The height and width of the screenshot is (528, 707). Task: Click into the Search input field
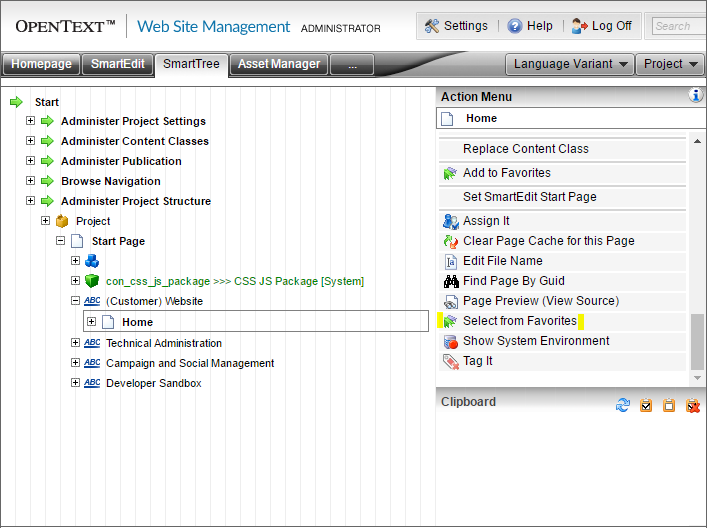pyautogui.click(x=679, y=26)
